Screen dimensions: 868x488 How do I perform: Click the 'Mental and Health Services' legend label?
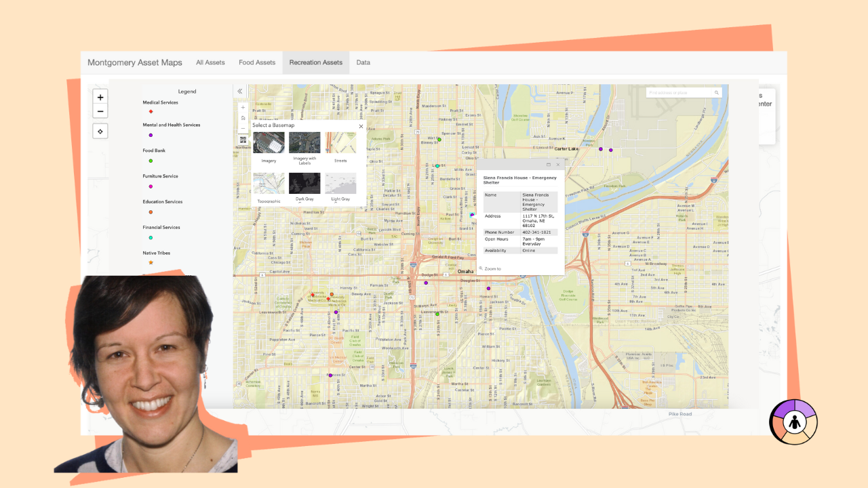coord(171,125)
